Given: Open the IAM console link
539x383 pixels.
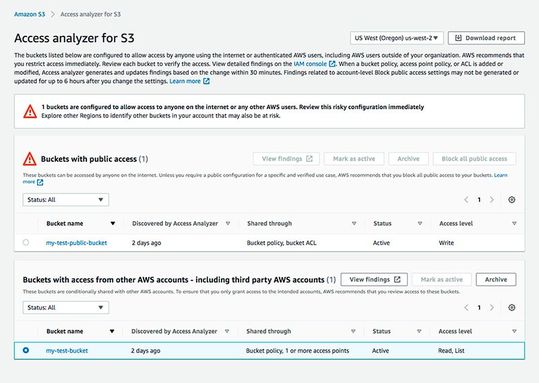Looking at the screenshot, I should click(310, 64).
